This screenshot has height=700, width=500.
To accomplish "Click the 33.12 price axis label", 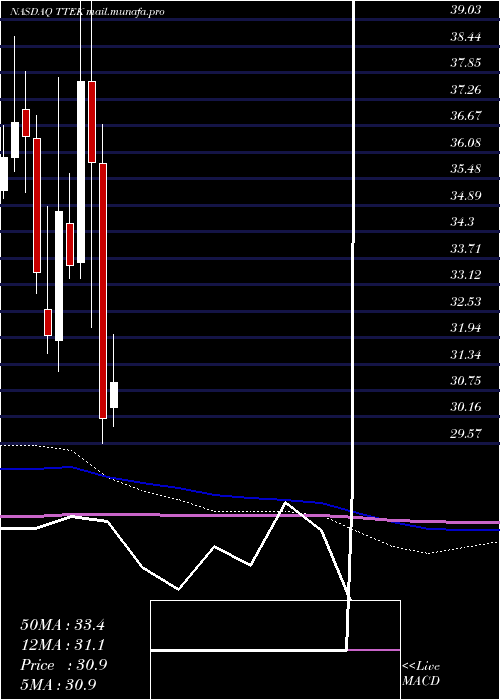I will coord(466,275).
